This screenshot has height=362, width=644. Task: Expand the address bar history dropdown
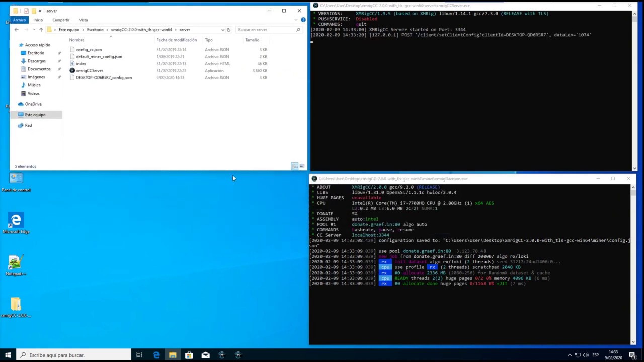223,30
